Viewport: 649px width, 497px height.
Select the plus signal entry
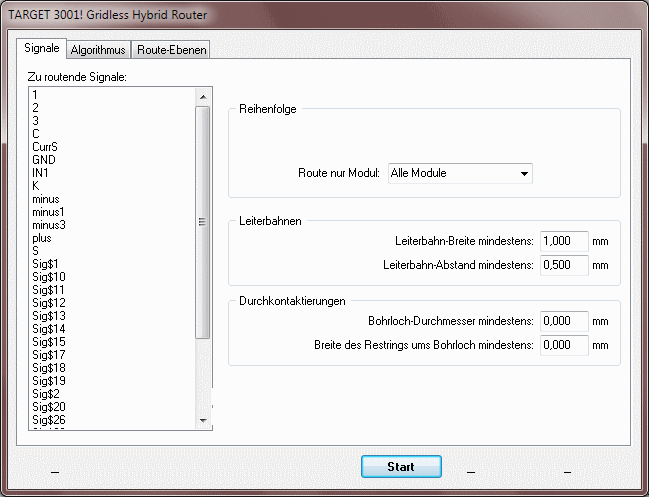pos(42,238)
